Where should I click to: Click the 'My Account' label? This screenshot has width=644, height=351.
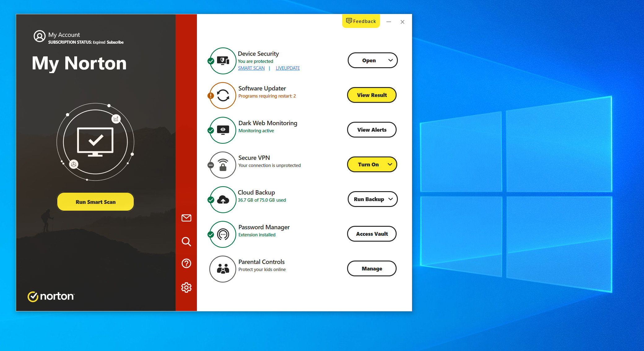point(64,35)
